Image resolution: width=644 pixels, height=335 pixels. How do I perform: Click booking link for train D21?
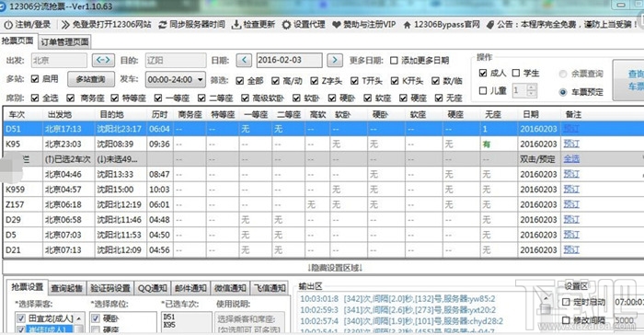coord(571,250)
